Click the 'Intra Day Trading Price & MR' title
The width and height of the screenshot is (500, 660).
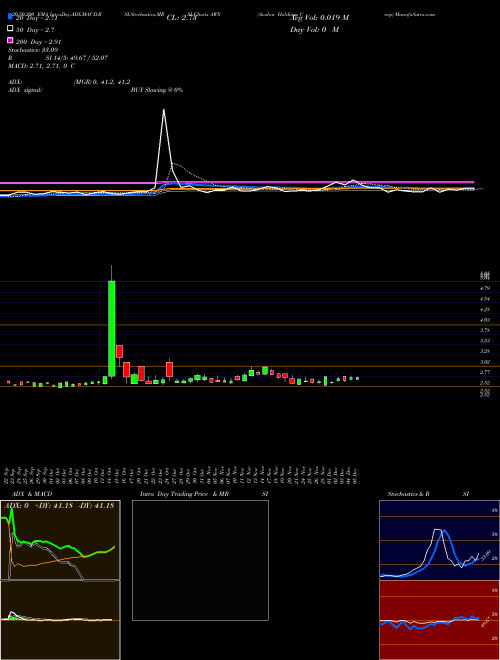(184, 494)
